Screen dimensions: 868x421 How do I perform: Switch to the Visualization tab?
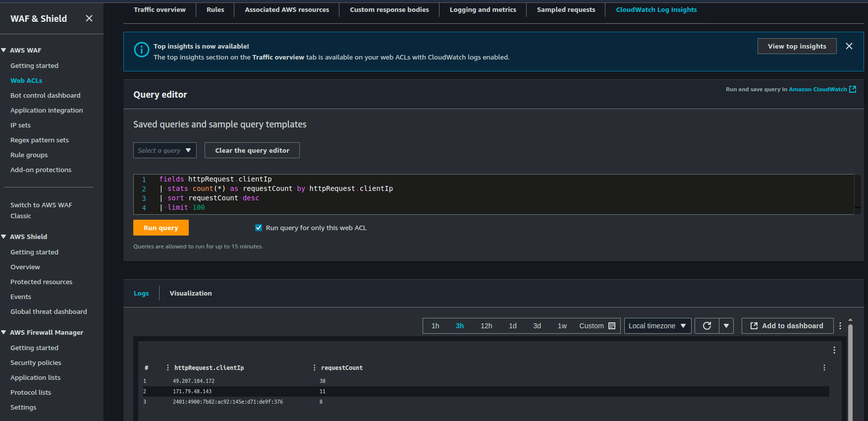(191, 293)
